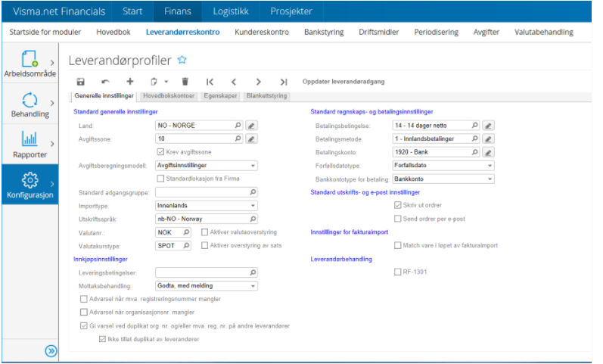The image size is (603, 364).
Task: Open Forfallsdatotype dropdown
Action: coord(443,166)
